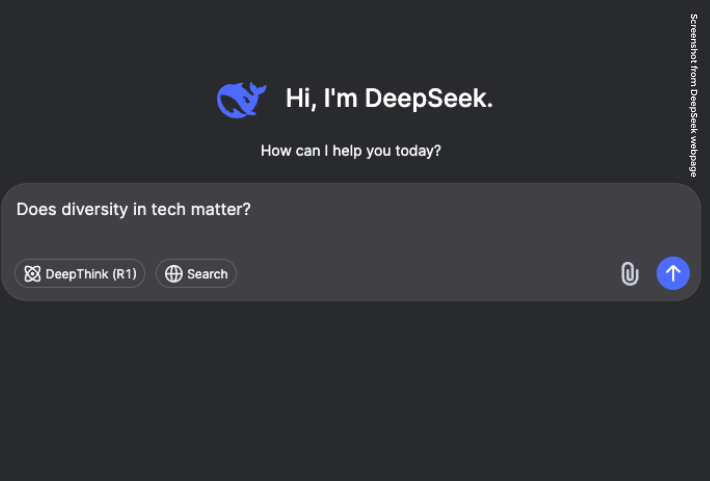Click the globe icon inside Search button
This screenshot has width=710, height=481.
[174, 274]
